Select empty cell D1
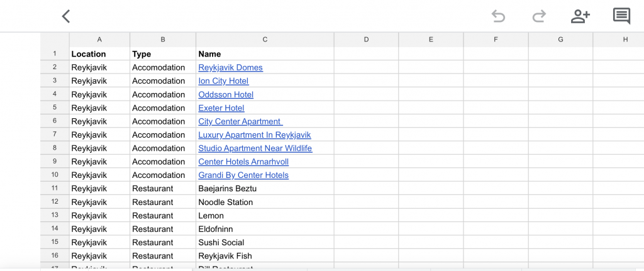644x271 pixels. 366,54
